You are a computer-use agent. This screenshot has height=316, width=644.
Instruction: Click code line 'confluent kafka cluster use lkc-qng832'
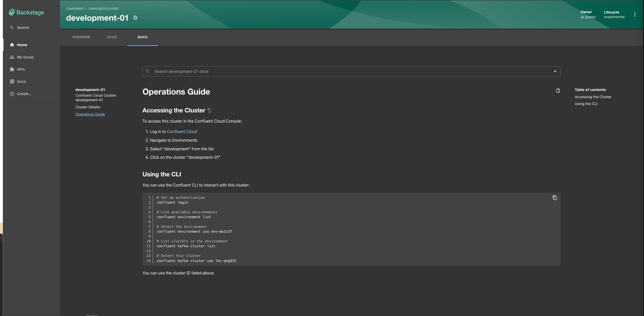[196, 261]
